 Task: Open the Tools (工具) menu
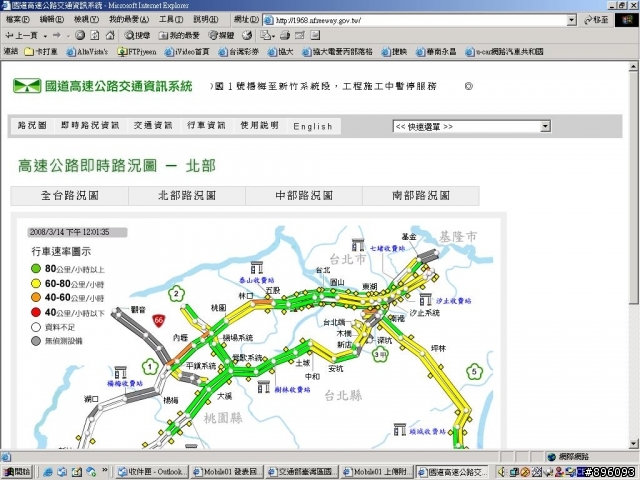pos(171,19)
